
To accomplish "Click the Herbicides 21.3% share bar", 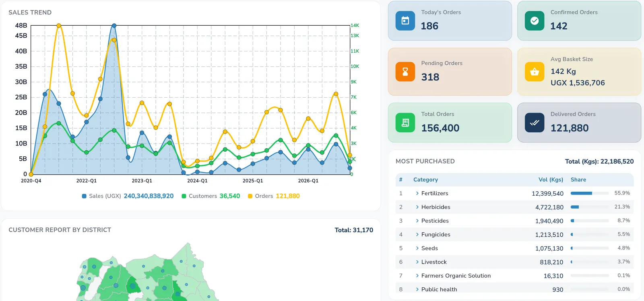I will click(590, 207).
